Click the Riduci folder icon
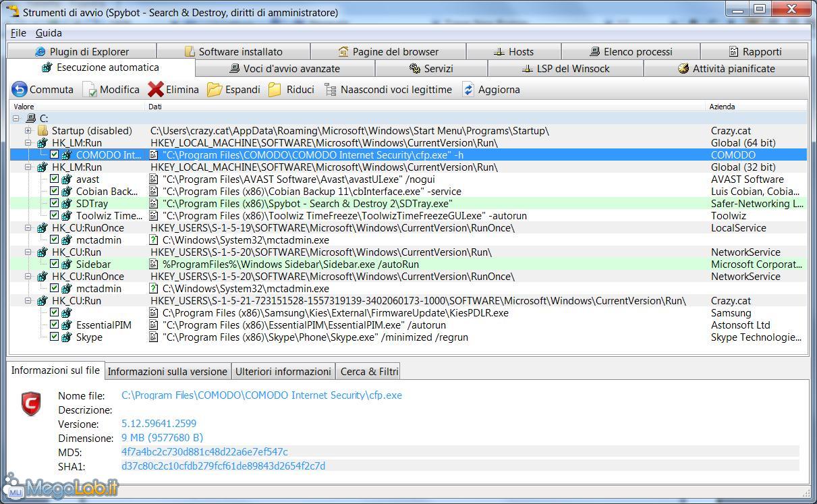 (275, 89)
